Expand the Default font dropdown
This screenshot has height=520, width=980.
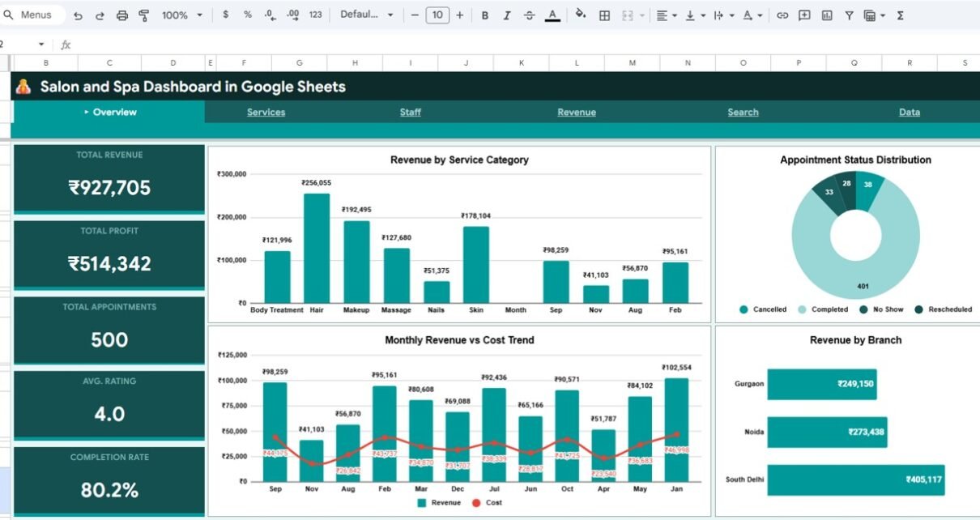point(367,15)
